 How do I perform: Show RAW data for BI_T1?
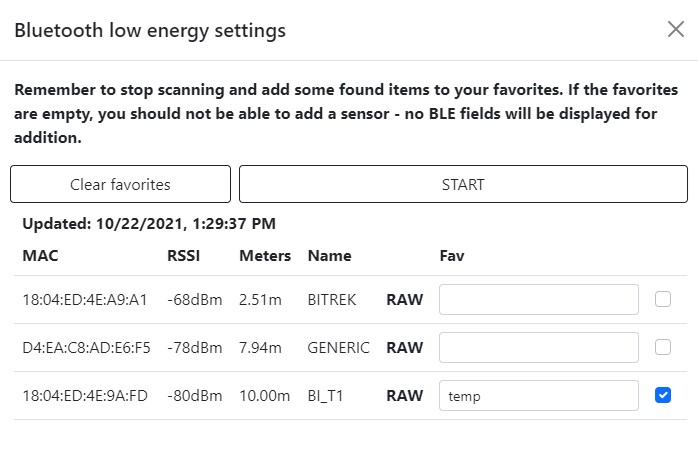point(404,396)
